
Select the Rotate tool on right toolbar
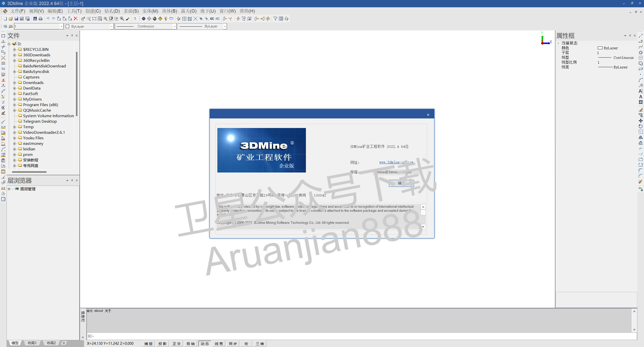click(x=641, y=126)
